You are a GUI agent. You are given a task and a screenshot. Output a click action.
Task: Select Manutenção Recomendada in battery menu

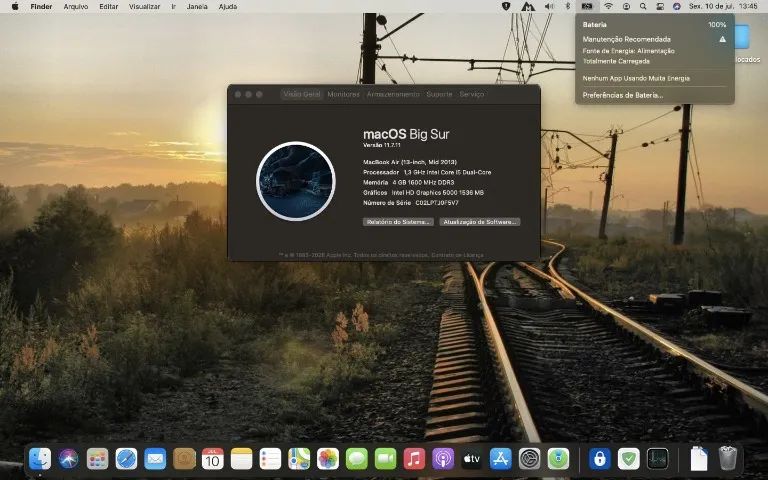(x=626, y=39)
